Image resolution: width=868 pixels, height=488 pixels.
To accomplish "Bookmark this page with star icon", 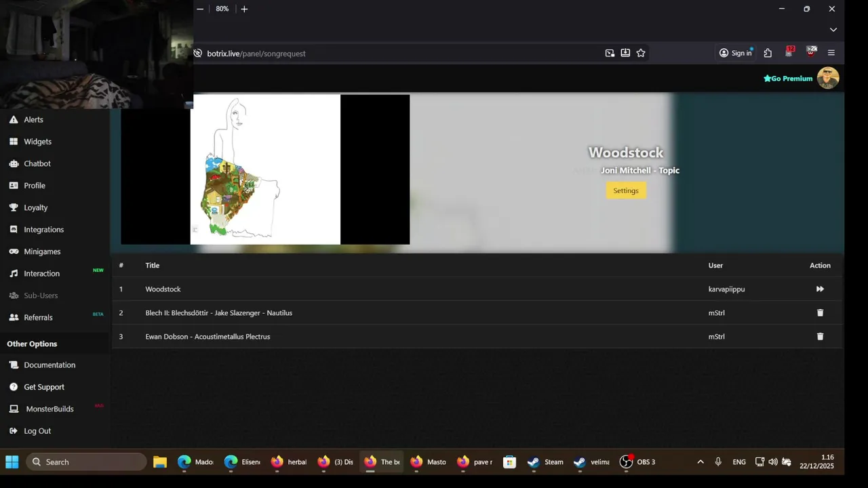I will [x=641, y=53].
